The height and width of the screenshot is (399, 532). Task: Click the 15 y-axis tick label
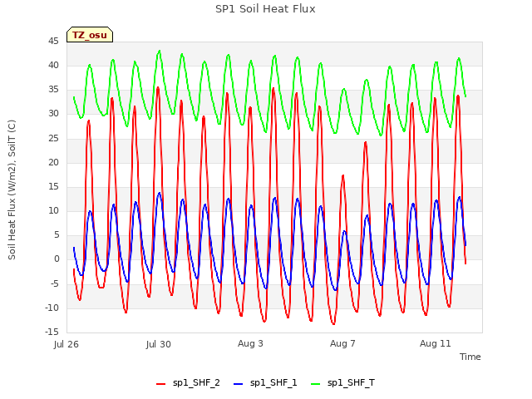click(53, 186)
